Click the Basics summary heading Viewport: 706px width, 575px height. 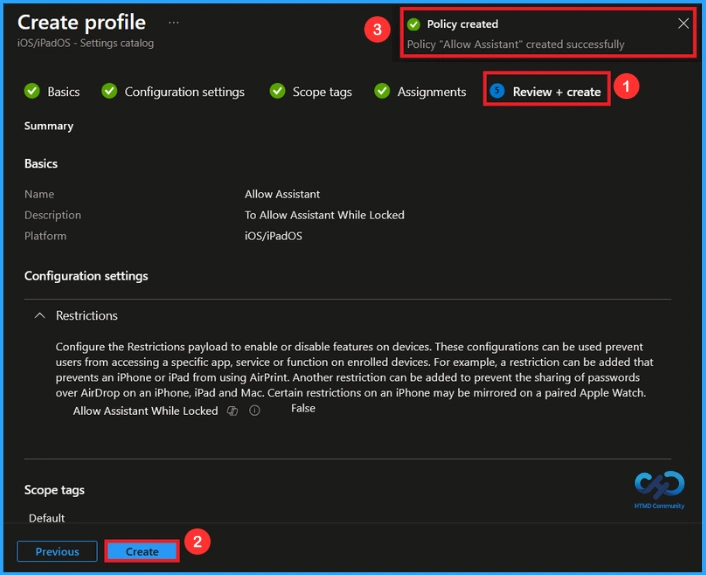41,164
